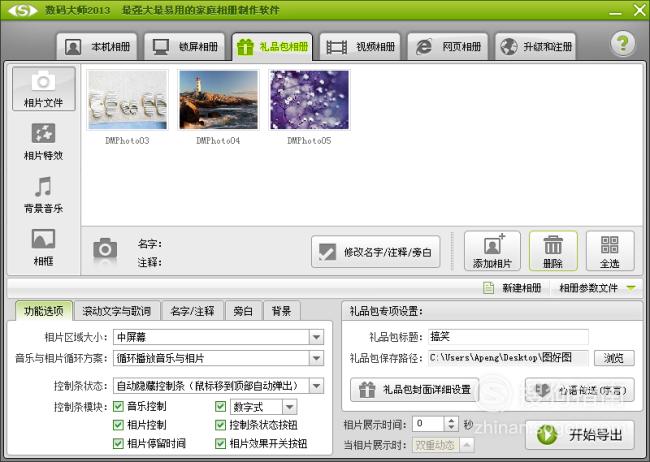Click the camera icon beside 名字 label
The height and width of the screenshot is (462, 650).
(x=105, y=250)
